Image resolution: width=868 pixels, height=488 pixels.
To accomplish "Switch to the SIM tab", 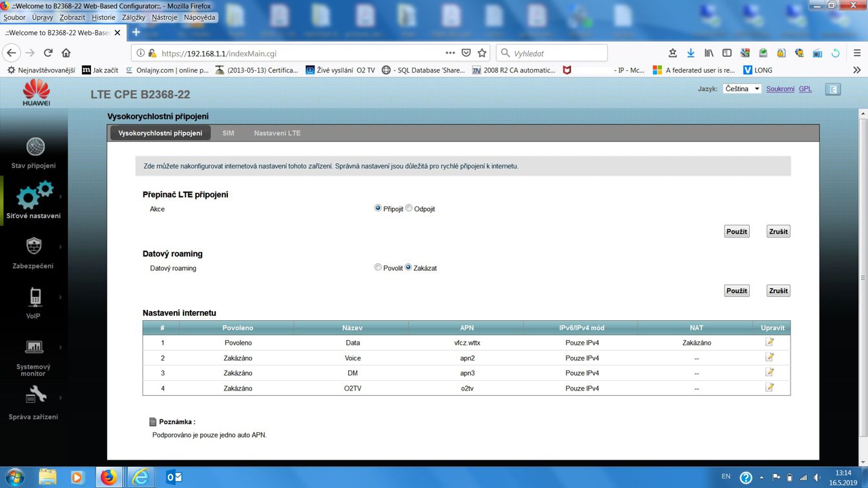I will point(228,133).
